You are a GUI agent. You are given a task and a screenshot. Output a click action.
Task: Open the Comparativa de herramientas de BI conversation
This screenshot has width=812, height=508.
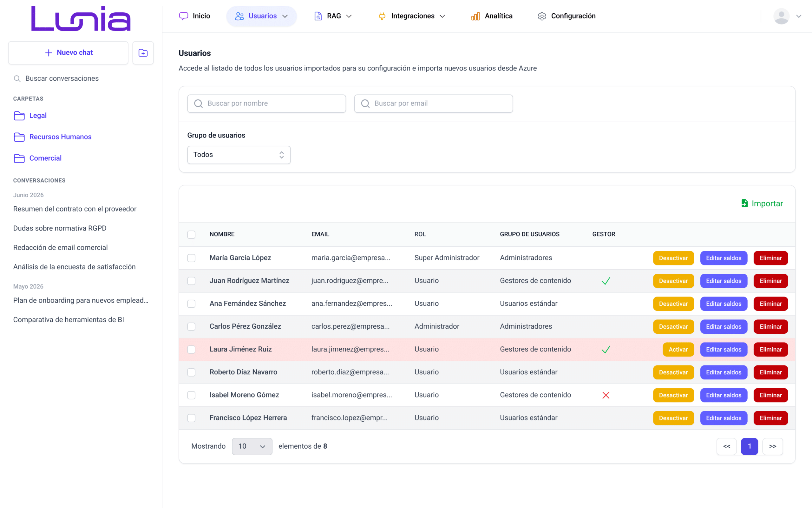pyautogui.click(x=69, y=319)
